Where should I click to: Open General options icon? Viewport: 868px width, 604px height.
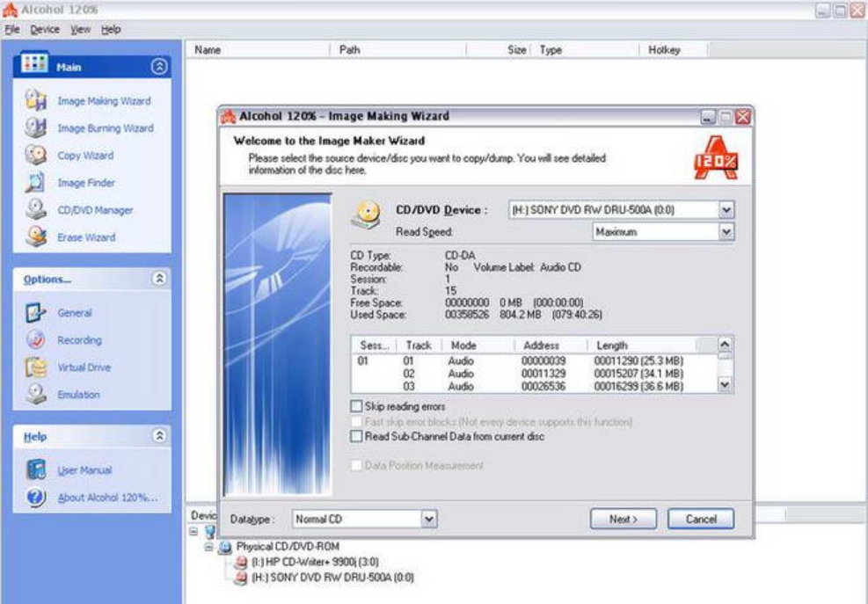[35, 312]
